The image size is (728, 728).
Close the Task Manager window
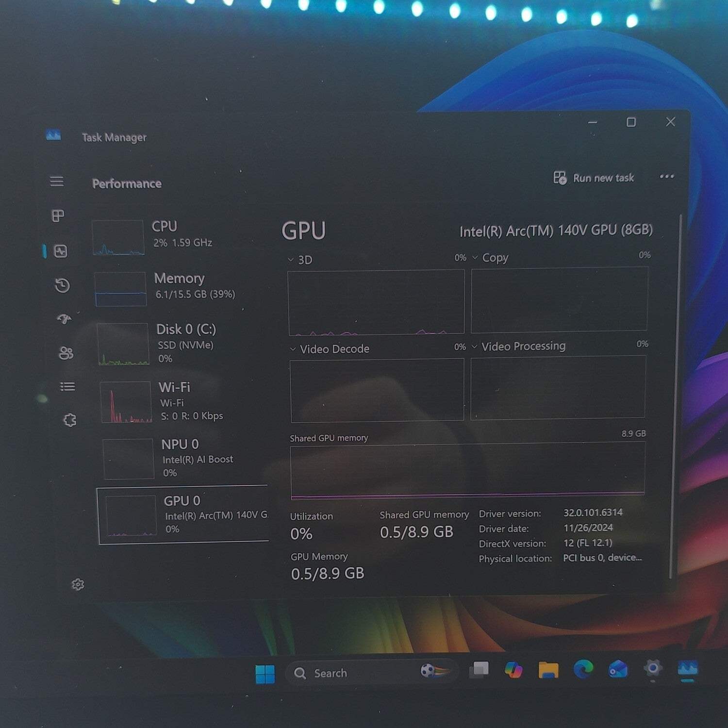[671, 122]
